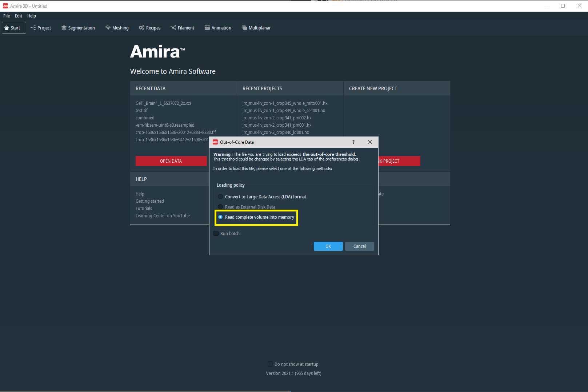Open the Getting started link

coord(149,201)
